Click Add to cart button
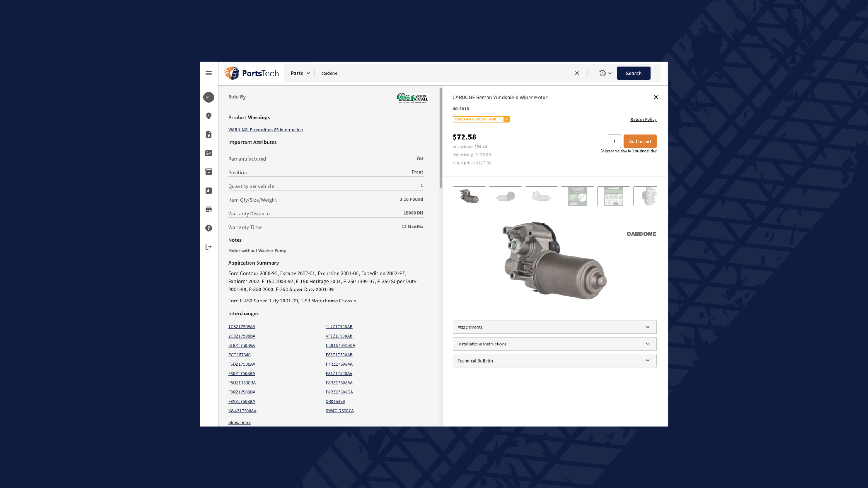This screenshot has width=868, height=488. pyautogui.click(x=640, y=141)
